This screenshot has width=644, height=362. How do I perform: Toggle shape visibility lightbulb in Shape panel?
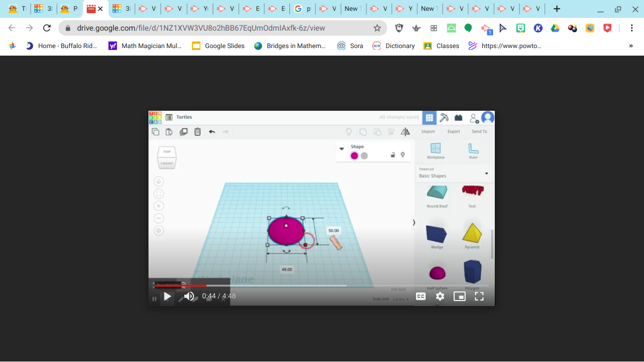[x=403, y=155]
